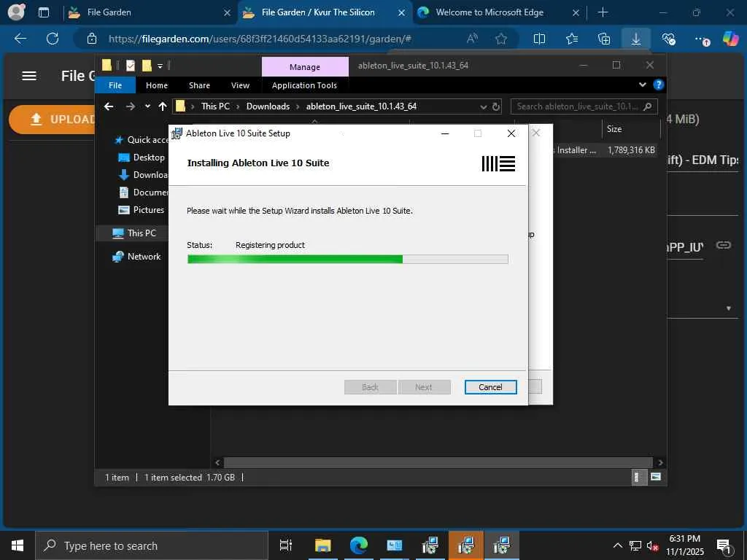Open Edge Settings and more menu
This screenshot has height=560, width=747.
[x=701, y=39]
